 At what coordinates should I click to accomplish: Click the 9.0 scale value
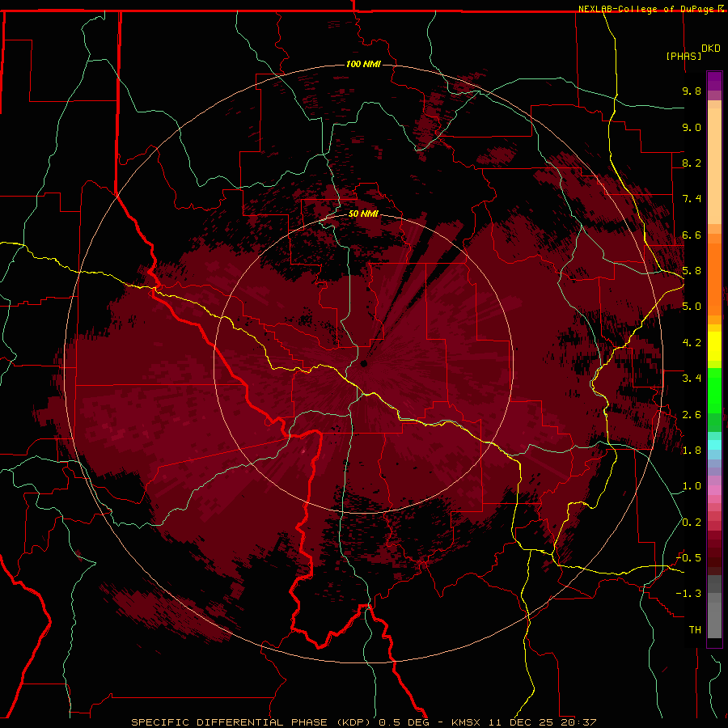tap(692, 127)
